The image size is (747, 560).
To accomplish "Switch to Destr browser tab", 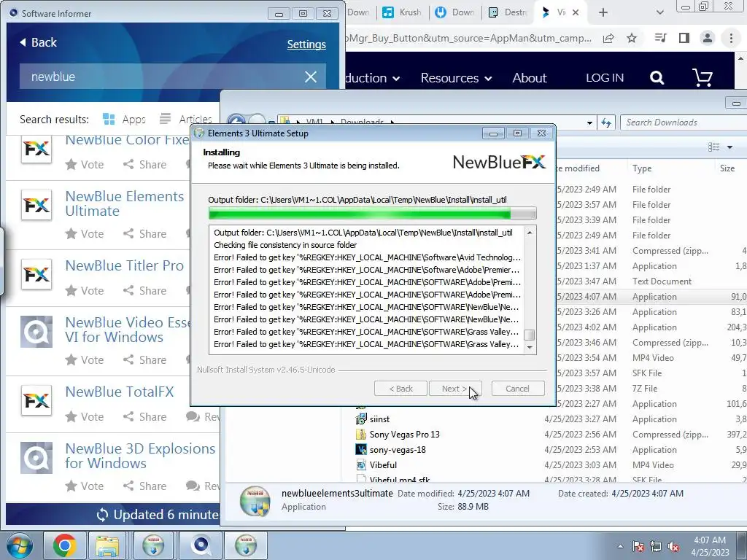I will (x=508, y=12).
